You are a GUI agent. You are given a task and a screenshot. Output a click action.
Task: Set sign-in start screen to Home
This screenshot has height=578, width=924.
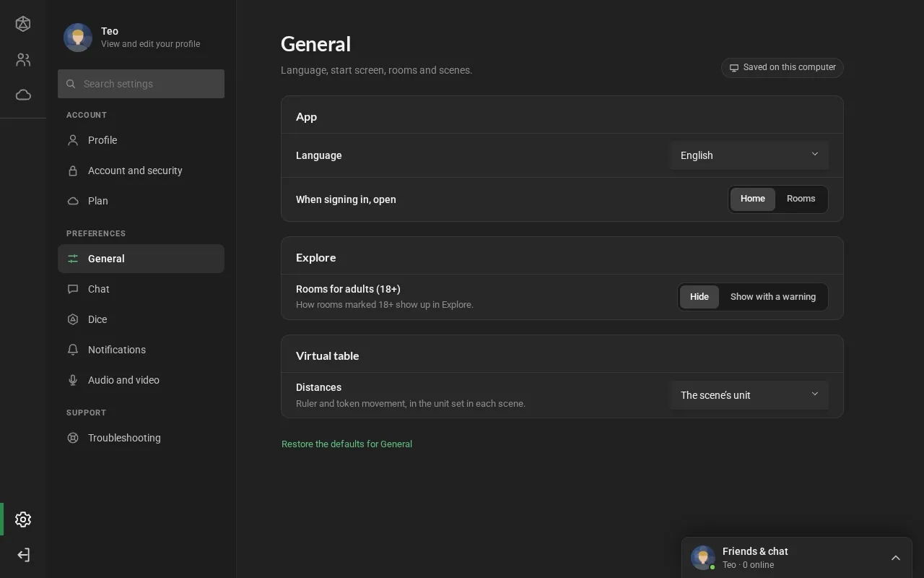click(x=752, y=199)
